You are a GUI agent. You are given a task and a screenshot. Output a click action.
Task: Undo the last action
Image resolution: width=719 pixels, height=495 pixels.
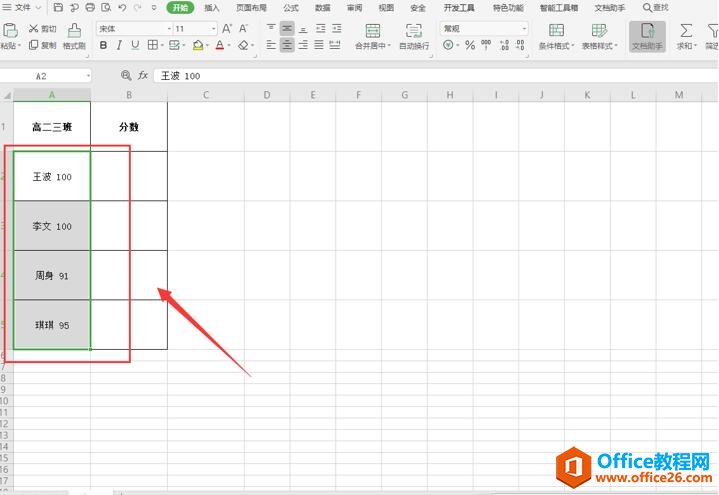point(122,7)
